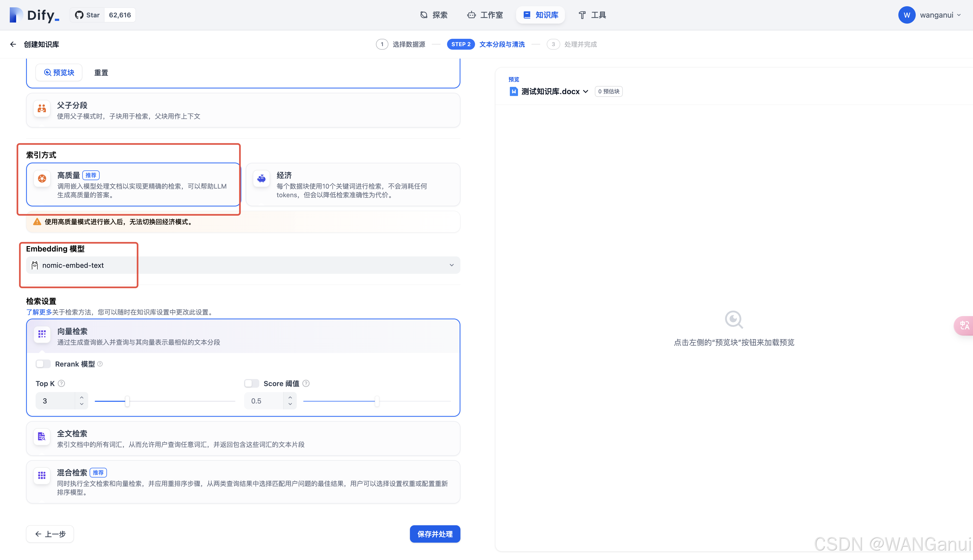Switch to the 工作室 tab
Screen dimensions: 973x560
click(x=485, y=15)
